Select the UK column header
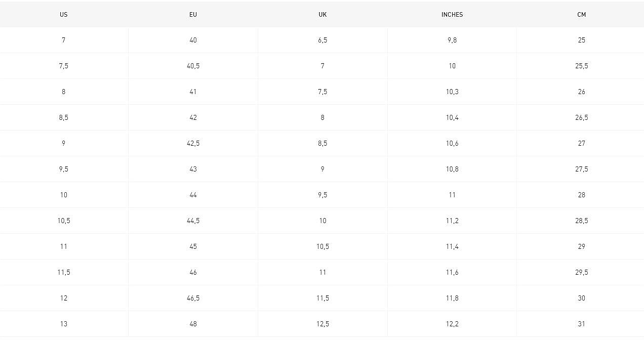This screenshot has width=644, height=343. 323,15
